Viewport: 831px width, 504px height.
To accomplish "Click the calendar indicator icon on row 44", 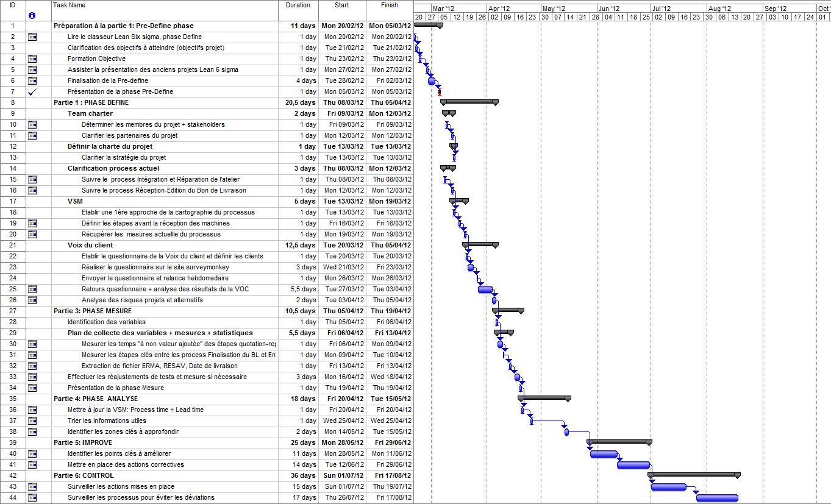I will [x=32, y=498].
